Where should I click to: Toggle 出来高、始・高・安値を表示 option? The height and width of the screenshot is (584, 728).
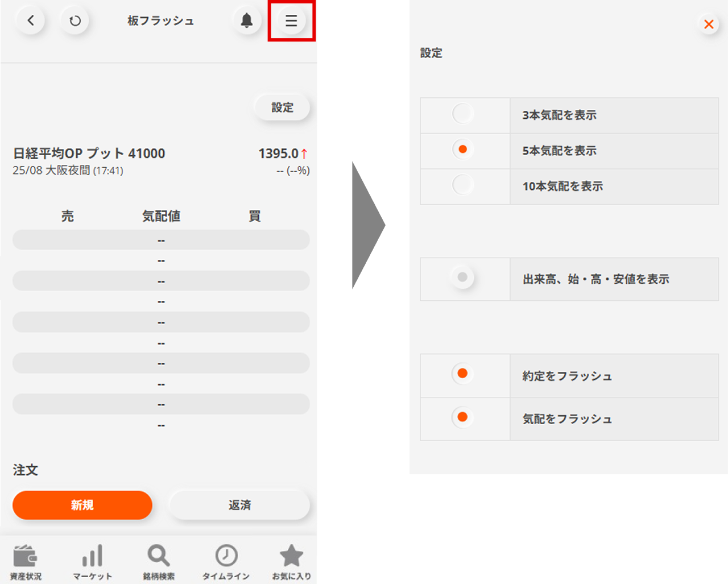[x=462, y=277]
